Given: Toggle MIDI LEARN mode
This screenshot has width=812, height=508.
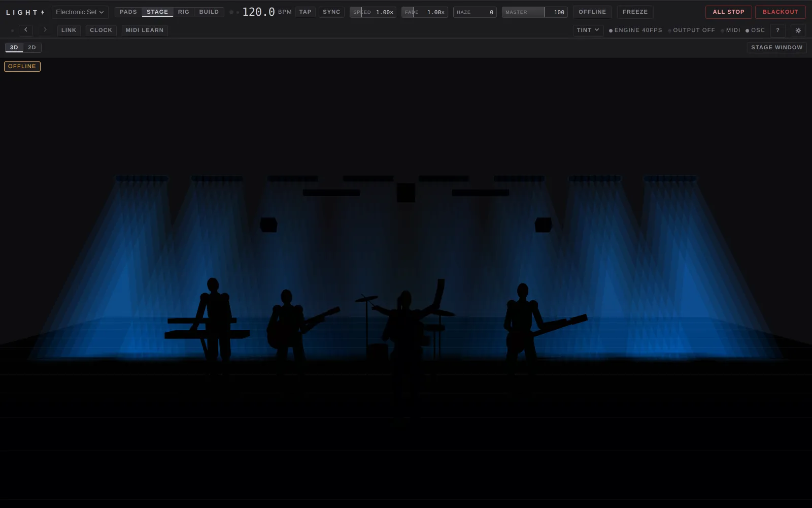Looking at the screenshot, I should 145,30.
